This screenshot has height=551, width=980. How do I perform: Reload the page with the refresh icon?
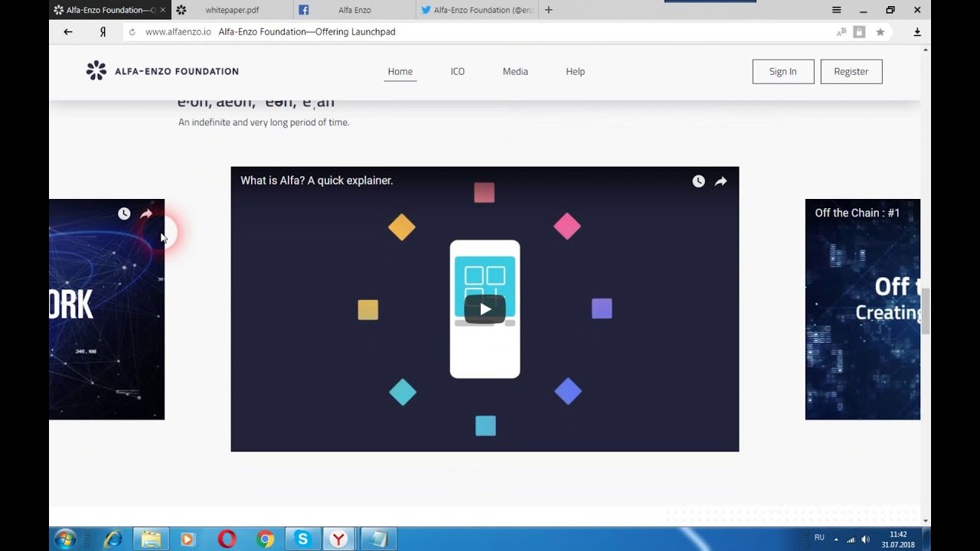point(132,32)
